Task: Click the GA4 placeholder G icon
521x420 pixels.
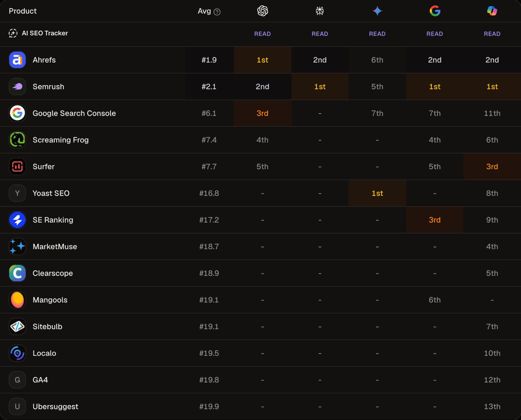Action: tap(17, 380)
